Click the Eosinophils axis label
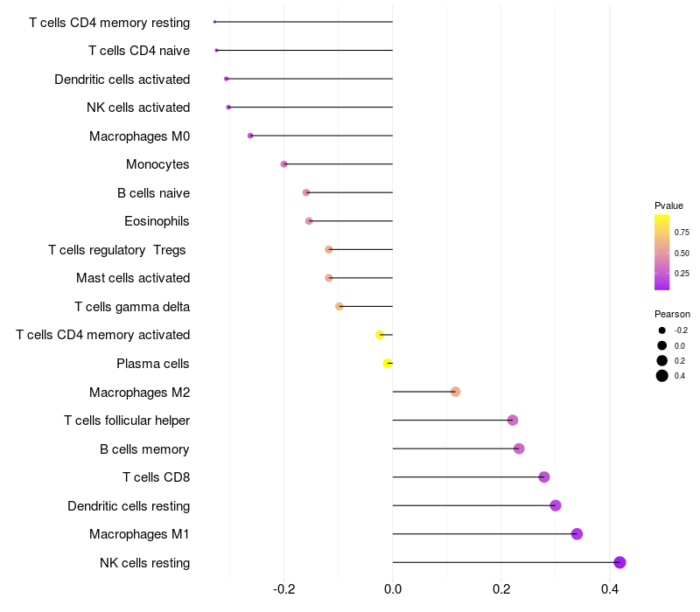Viewport: 700px width, 612px height. (x=157, y=221)
